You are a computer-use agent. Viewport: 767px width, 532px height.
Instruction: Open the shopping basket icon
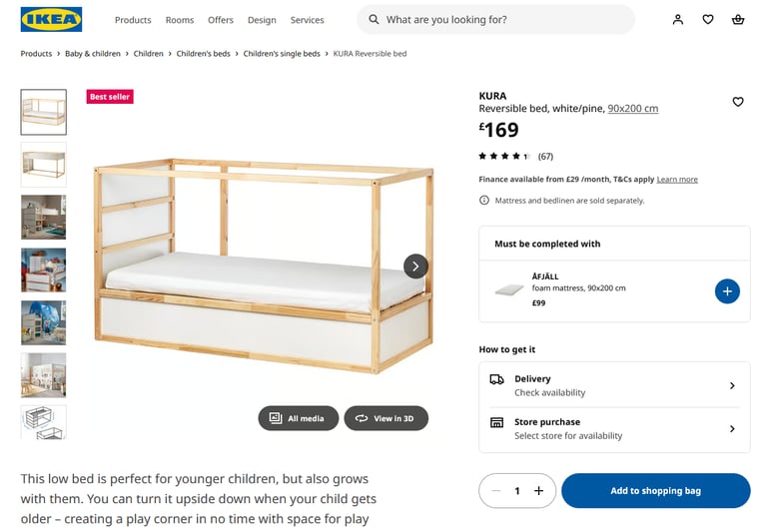coord(738,20)
